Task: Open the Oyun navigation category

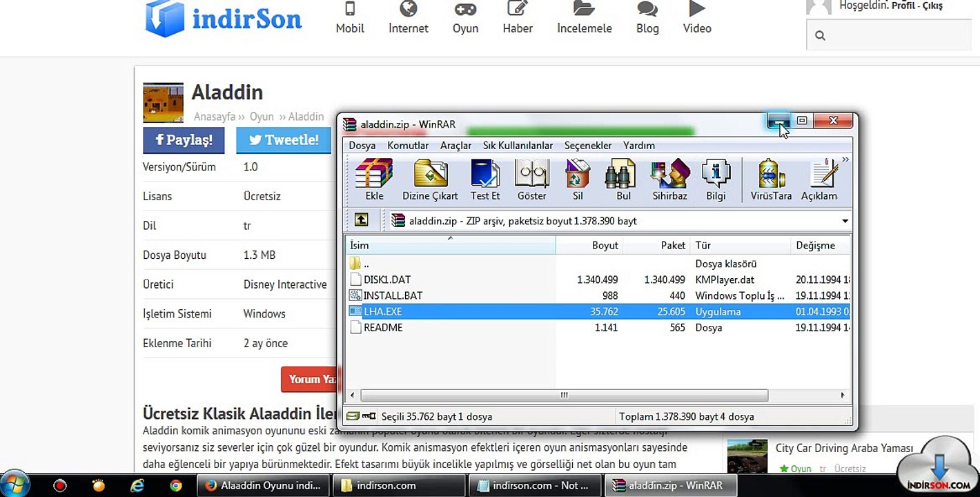Action: pos(465,19)
